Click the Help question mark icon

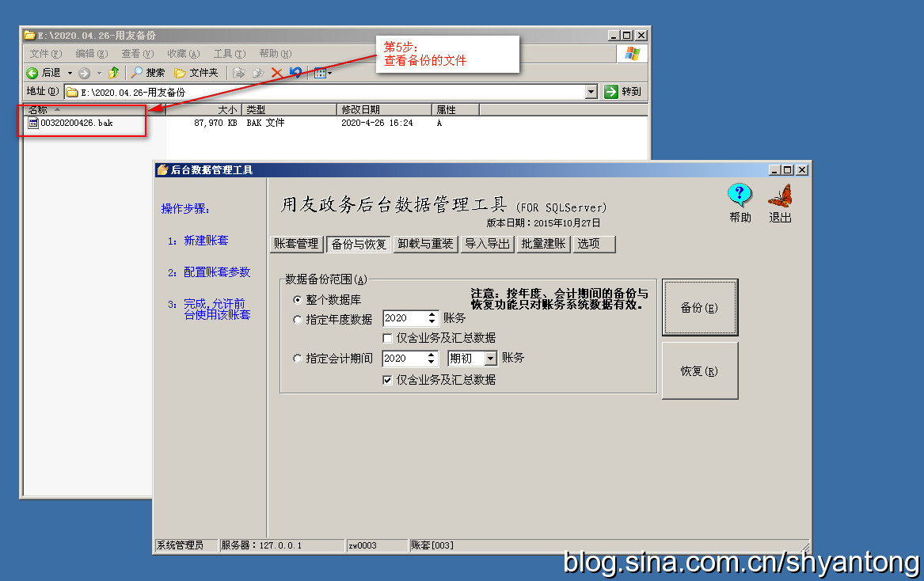click(739, 195)
